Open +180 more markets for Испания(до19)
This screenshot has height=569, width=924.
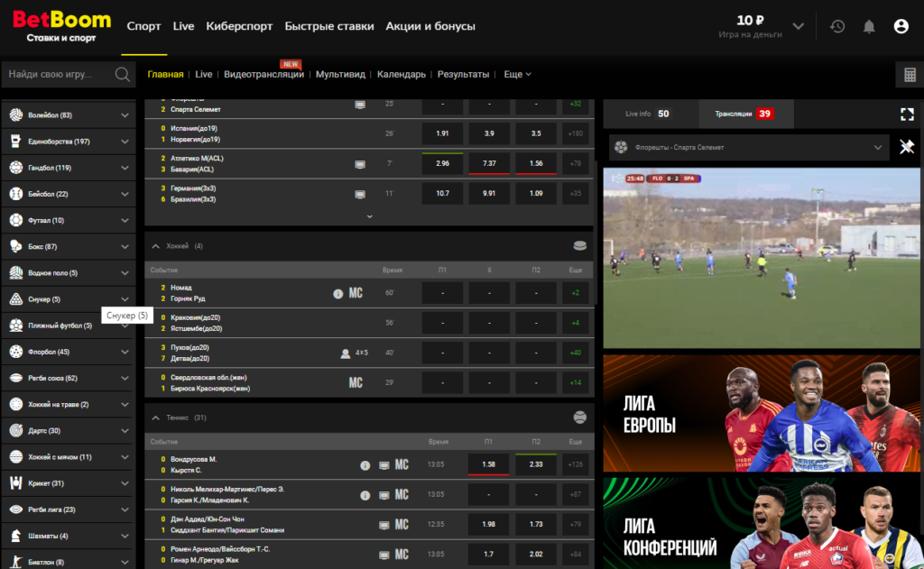(575, 133)
